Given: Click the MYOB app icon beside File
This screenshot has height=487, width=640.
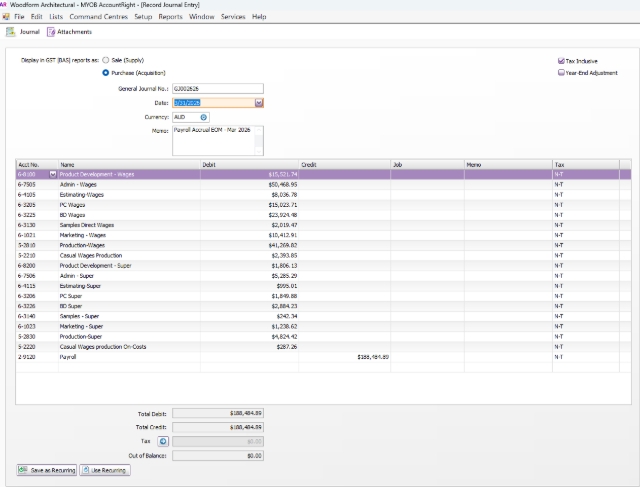Looking at the screenshot, I should point(6,17).
